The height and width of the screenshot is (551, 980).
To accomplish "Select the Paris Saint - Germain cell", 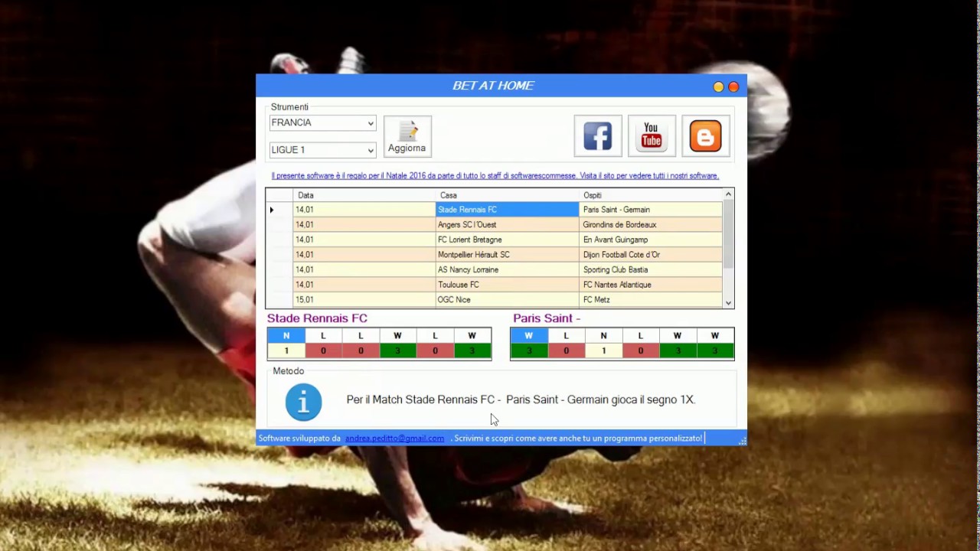I will coord(651,210).
